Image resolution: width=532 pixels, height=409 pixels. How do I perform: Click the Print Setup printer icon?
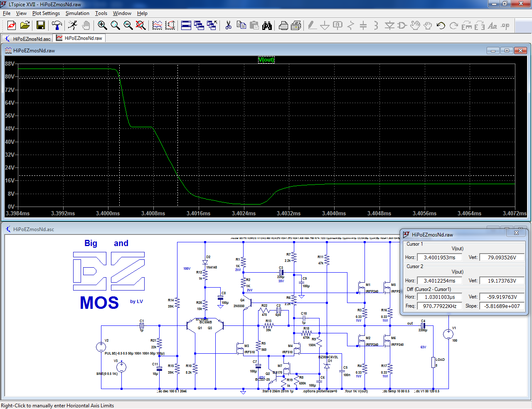coord(283,25)
